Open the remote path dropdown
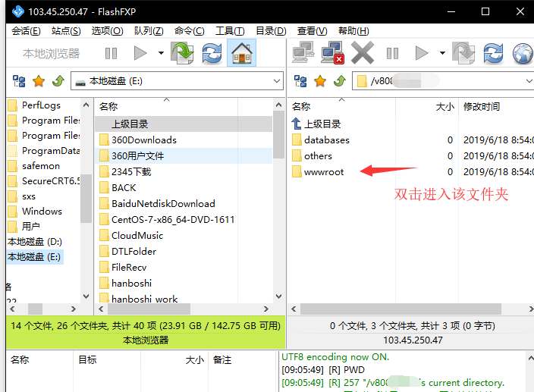Image resolution: width=534 pixels, height=392 pixels. [x=529, y=81]
